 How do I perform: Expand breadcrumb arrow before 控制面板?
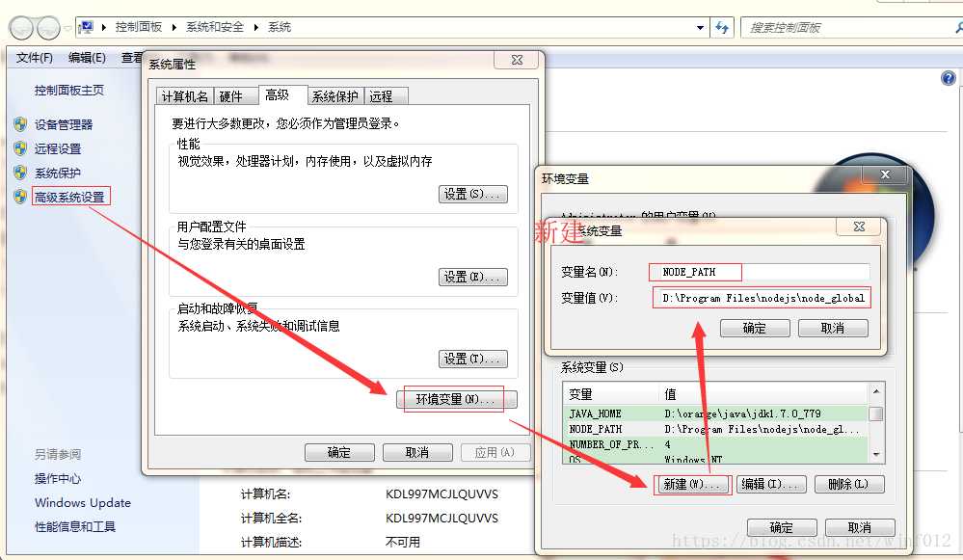point(104,27)
